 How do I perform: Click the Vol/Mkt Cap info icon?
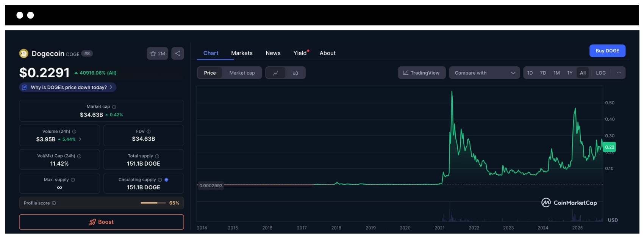pos(79,156)
